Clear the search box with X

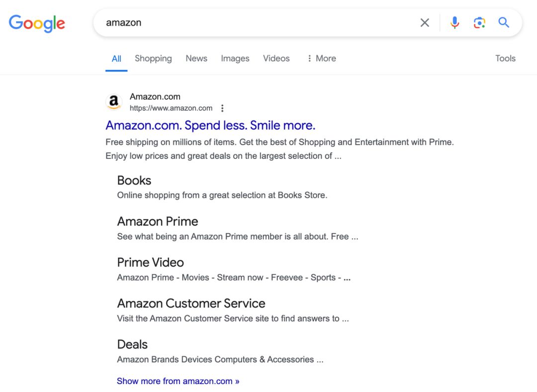click(x=425, y=22)
